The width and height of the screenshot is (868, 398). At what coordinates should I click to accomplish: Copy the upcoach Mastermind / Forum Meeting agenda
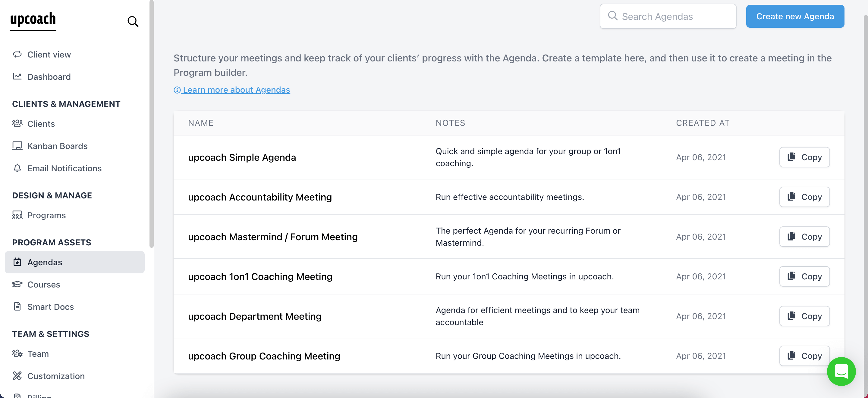pyautogui.click(x=804, y=236)
